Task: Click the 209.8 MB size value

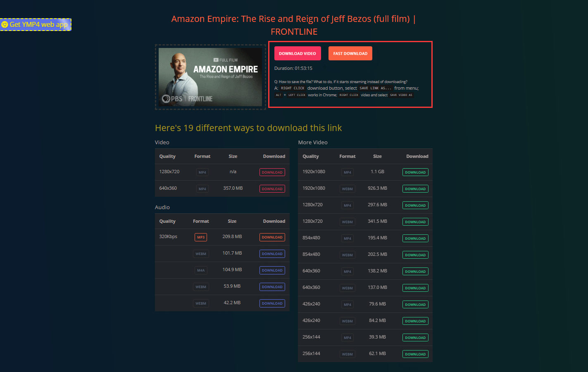Action: [232, 236]
